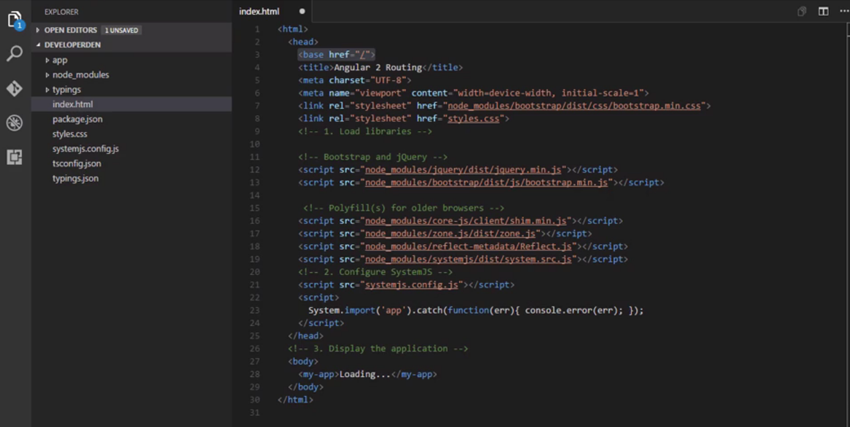850x427 pixels.
Task: Click the meta charset UTF-8 line
Action: 355,80
